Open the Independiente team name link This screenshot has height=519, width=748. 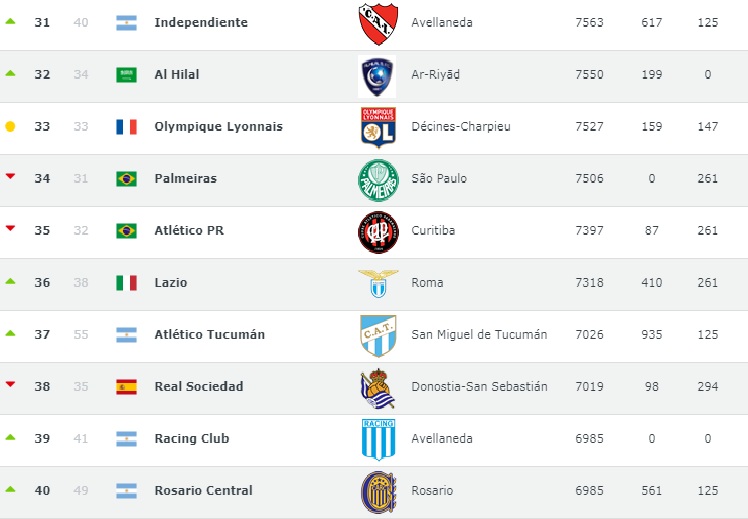(201, 22)
